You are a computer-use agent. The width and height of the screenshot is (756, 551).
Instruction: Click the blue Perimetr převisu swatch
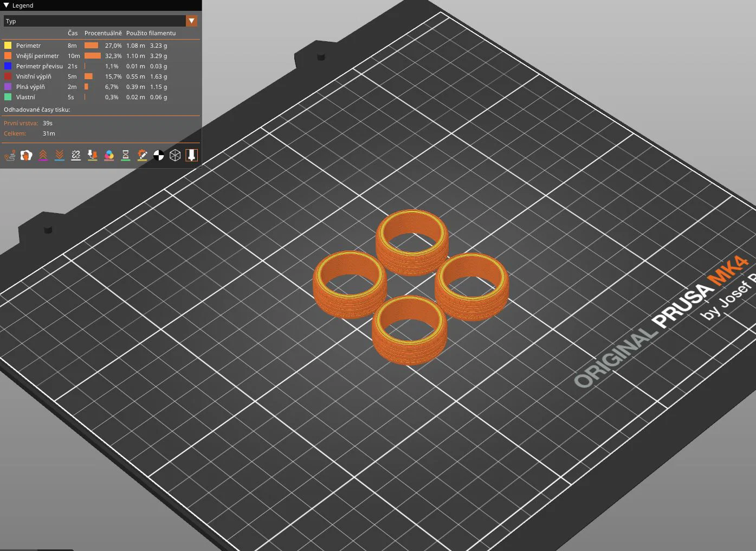tap(8, 66)
